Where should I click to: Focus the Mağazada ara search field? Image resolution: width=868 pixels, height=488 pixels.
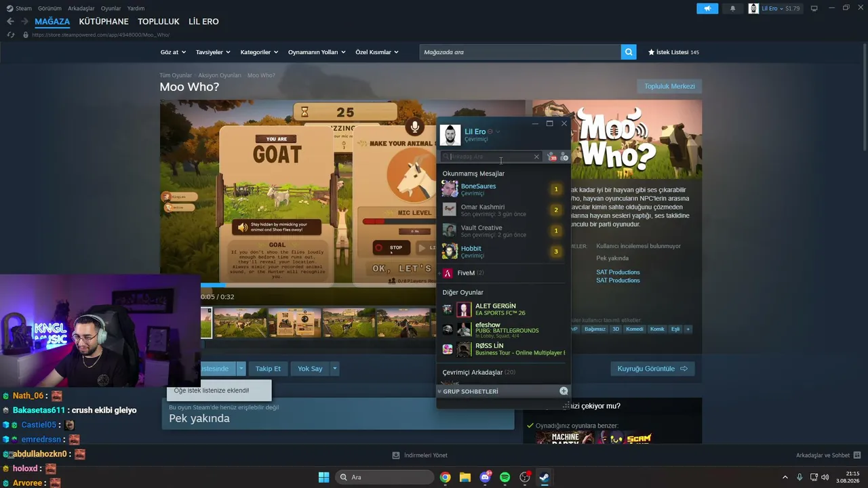520,52
